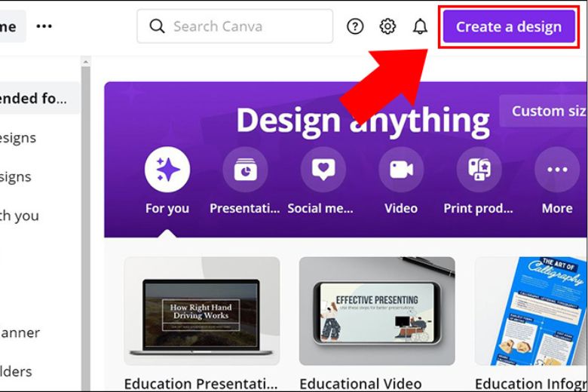Expand More design categories

[557, 170]
